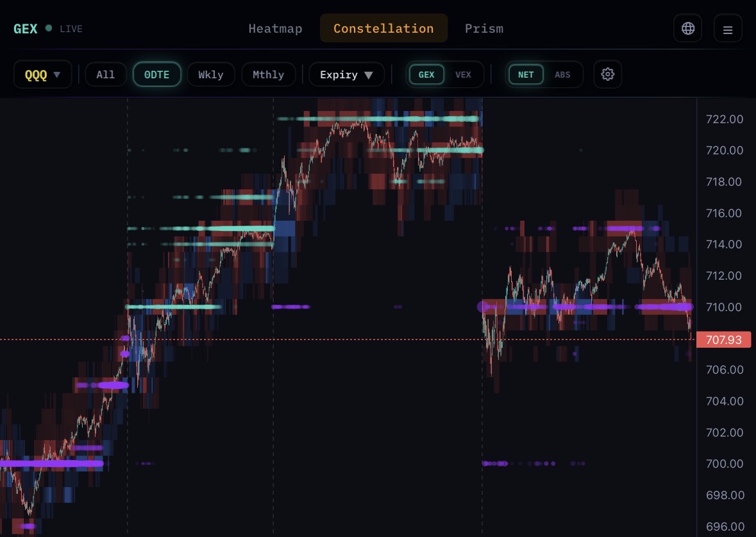This screenshot has width=756, height=537.
Task: Click the 707.93 current price tag
Action: point(724,339)
